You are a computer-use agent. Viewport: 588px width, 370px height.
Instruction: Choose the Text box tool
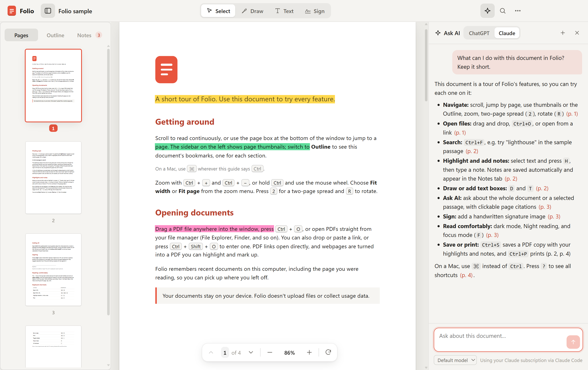[x=284, y=11]
